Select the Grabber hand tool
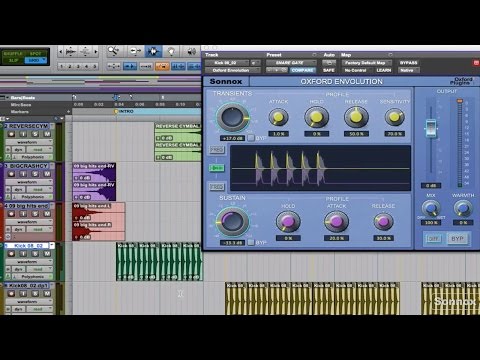 click(x=171, y=51)
